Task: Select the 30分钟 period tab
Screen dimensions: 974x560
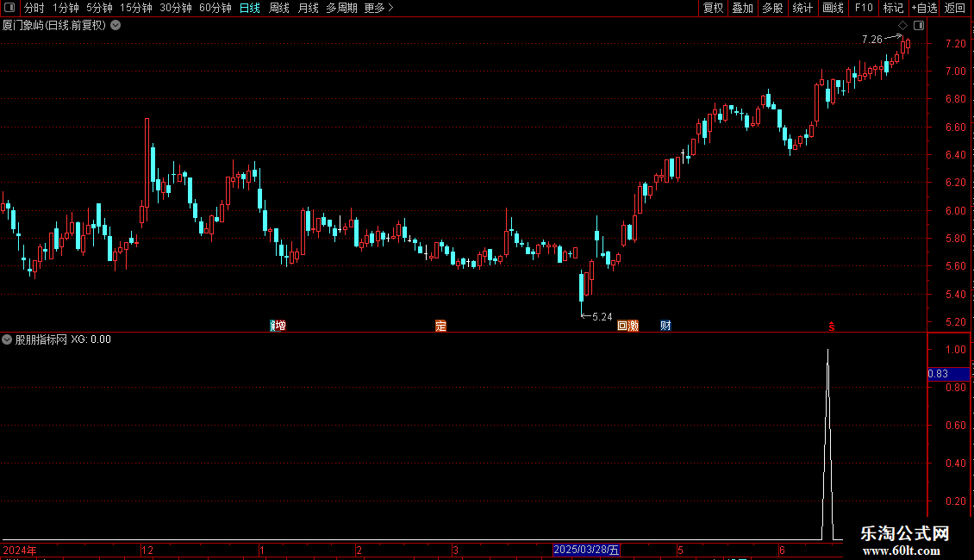Action: pos(175,8)
